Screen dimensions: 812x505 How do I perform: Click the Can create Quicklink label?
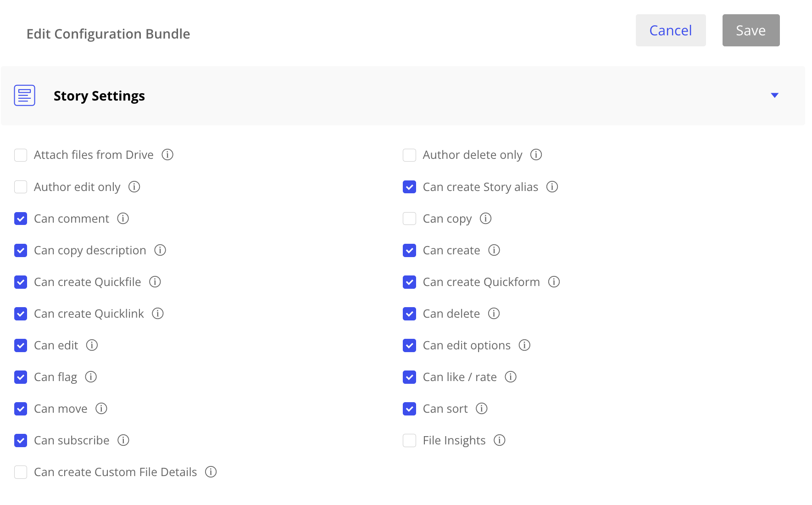pyautogui.click(x=89, y=314)
